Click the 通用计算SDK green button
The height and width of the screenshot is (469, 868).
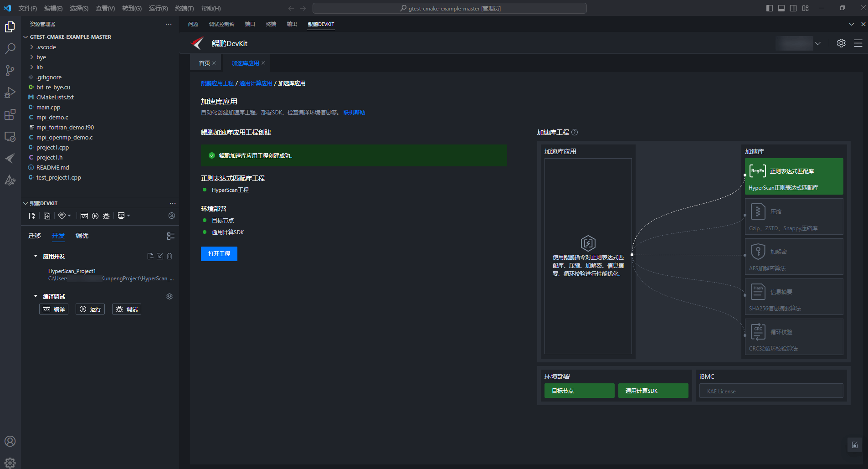(x=653, y=391)
